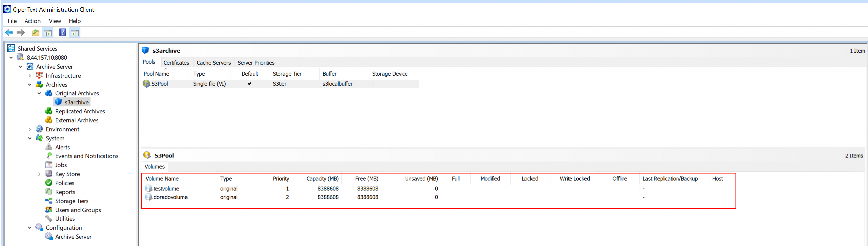The width and height of the screenshot is (868, 246).
Task: Open the File menu
Action: [x=12, y=21]
